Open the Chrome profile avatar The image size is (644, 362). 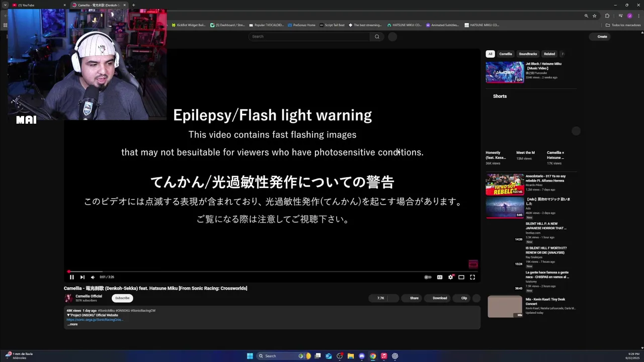coord(629,16)
